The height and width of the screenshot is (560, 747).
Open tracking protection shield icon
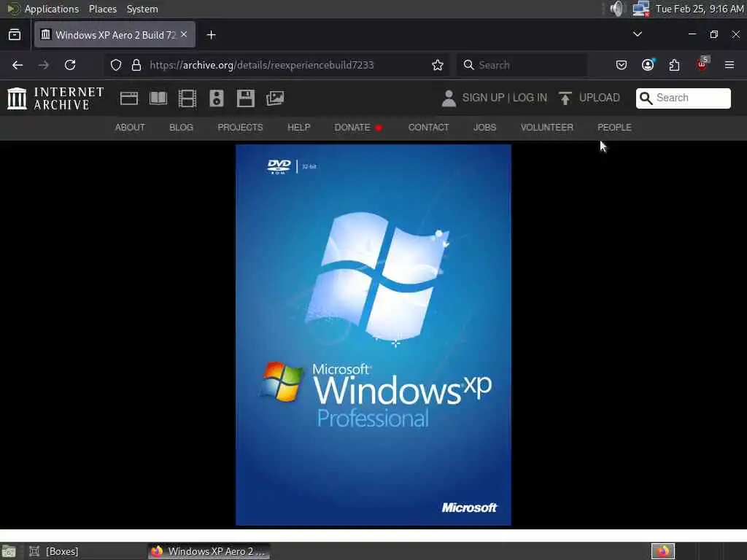116,65
